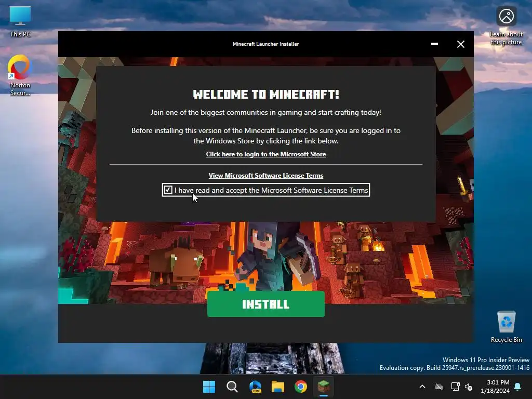The width and height of the screenshot is (532, 399).
Task: Open the network status tray icon
Action: click(x=455, y=387)
